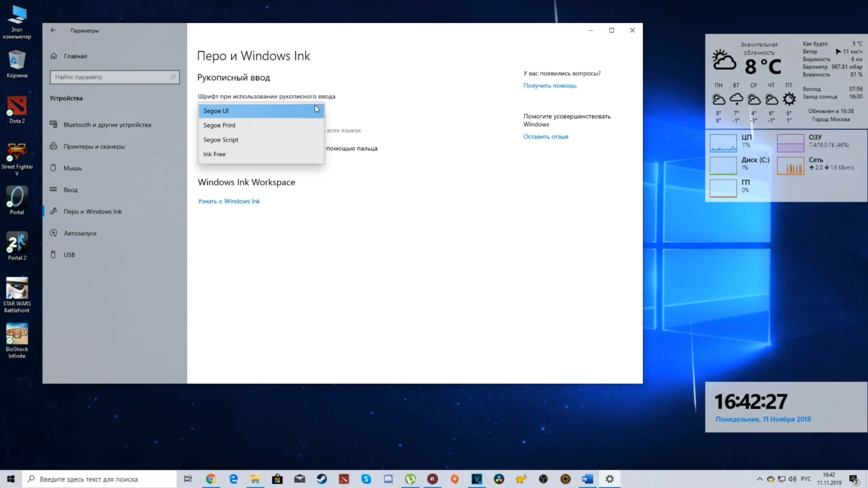This screenshot has height=488, width=868.
Task: Open the Мышь settings page
Action: (73, 168)
